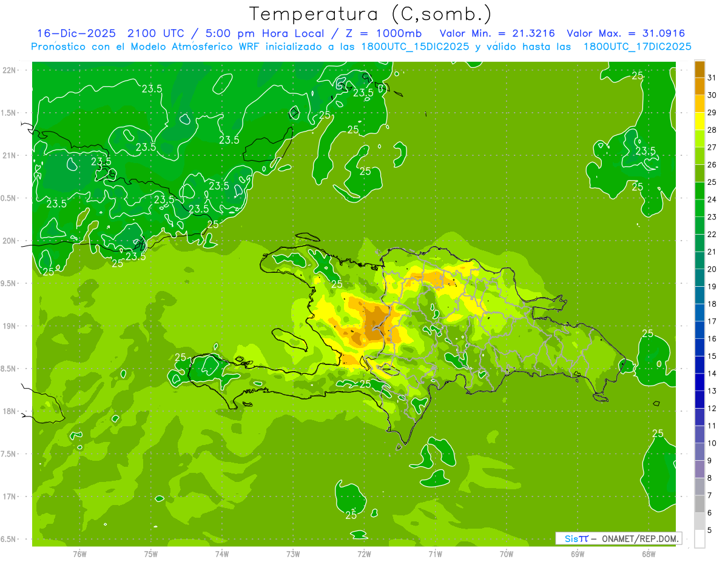The height and width of the screenshot is (562, 728).
Task: Pick the yellow swatch between 28 and 29
Action: point(699,121)
